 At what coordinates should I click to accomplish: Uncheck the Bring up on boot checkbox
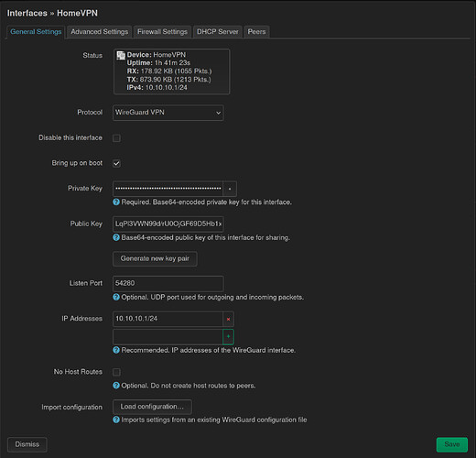(116, 163)
